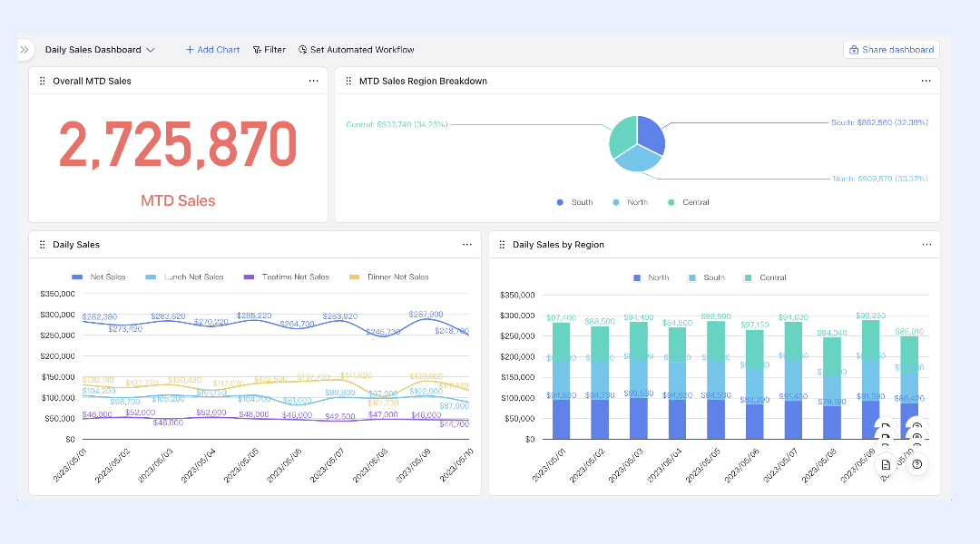Open more options for Daily Sales by Region
The image size is (980, 544).
pos(926,244)
